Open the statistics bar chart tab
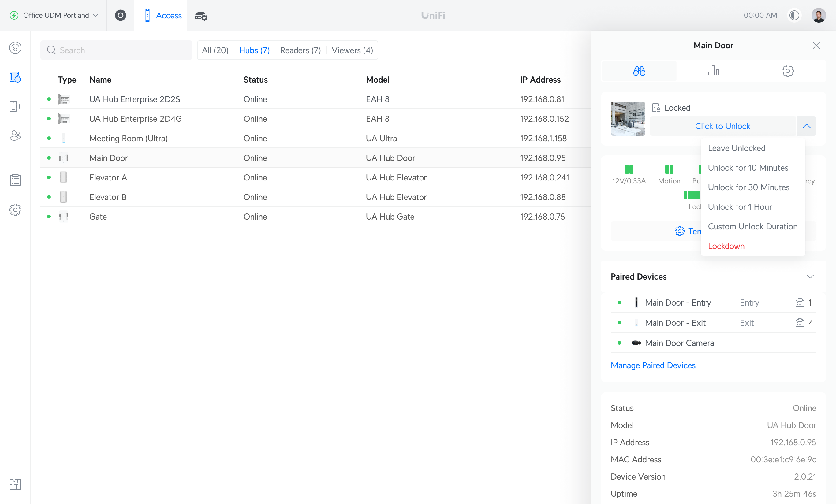 [713, 71]
